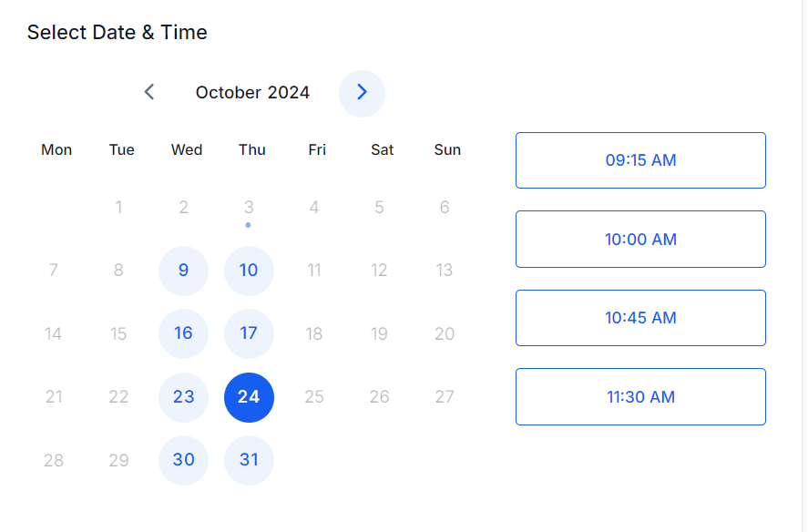
Task: Select the 09:15 AM time slot
Action: click(640, 160)
